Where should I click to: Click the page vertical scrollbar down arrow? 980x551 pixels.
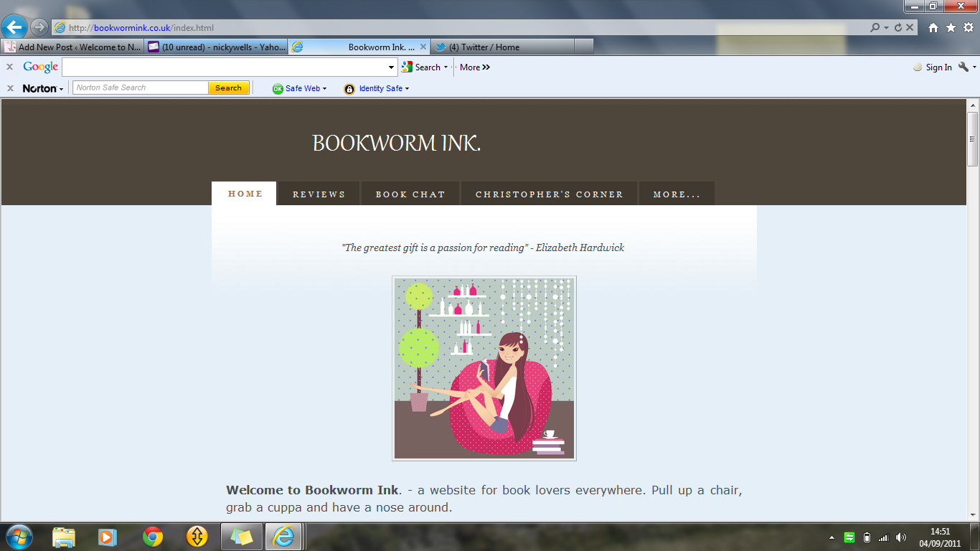click(x=973, y=514)
